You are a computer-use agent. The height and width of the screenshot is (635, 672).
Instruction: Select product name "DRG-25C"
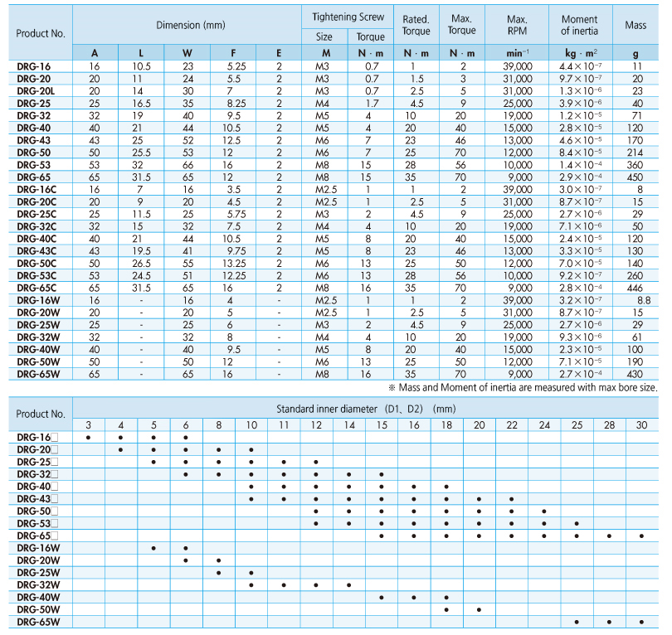pyautogui.click(x=37, y=214)
